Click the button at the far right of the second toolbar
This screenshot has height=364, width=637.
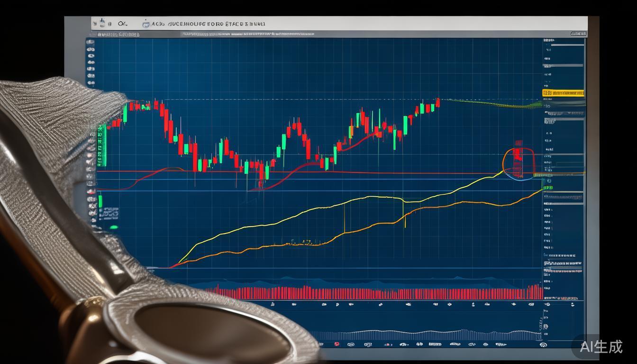[x=578, y=34]
